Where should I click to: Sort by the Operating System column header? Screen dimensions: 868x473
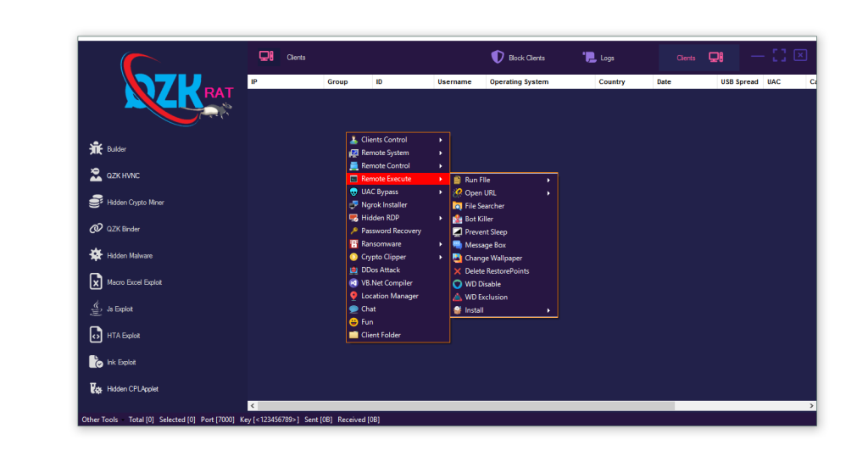541,81
